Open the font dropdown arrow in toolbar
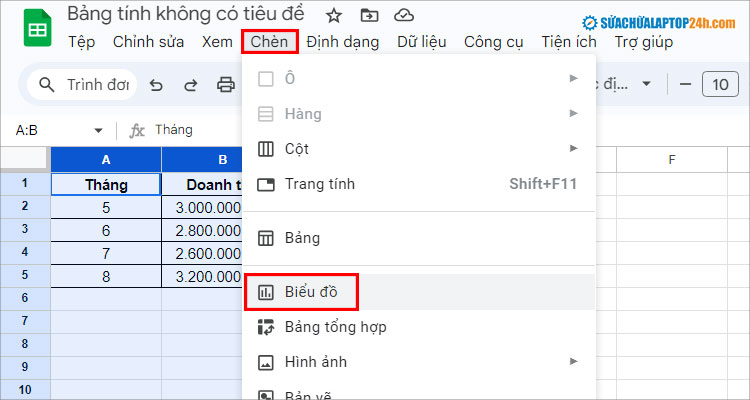This screenshot has width=750, height=400. [646, 84]
